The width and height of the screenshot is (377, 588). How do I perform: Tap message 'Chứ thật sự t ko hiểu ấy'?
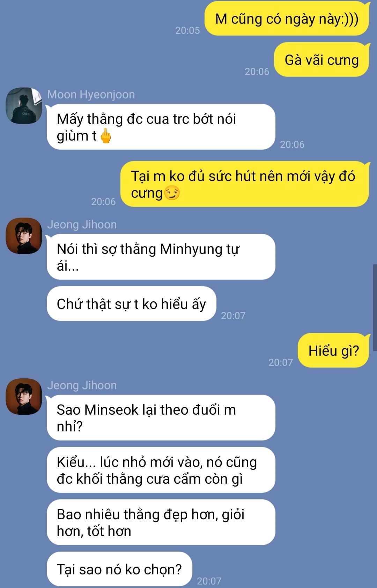point(132,304)
